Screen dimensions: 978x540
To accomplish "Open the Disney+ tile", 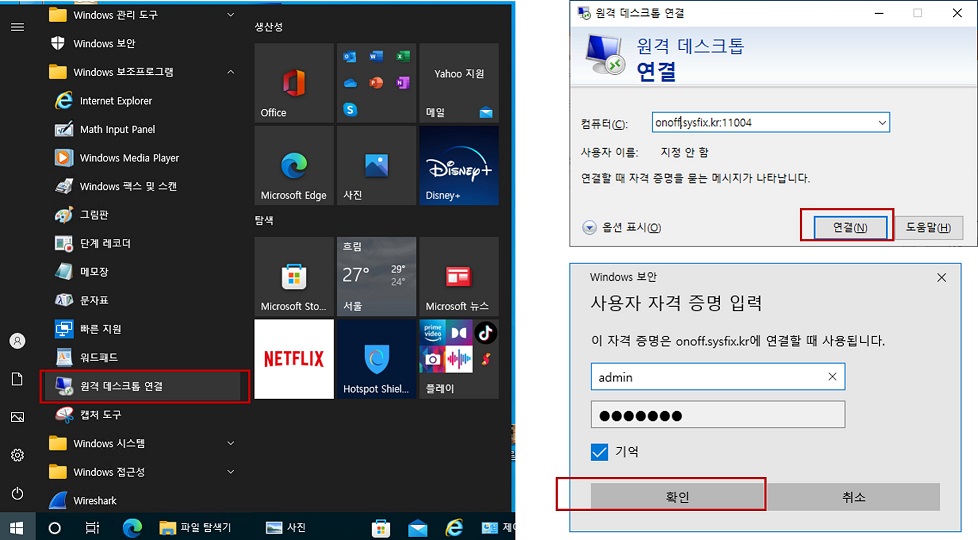I will [x=458, y=165].
